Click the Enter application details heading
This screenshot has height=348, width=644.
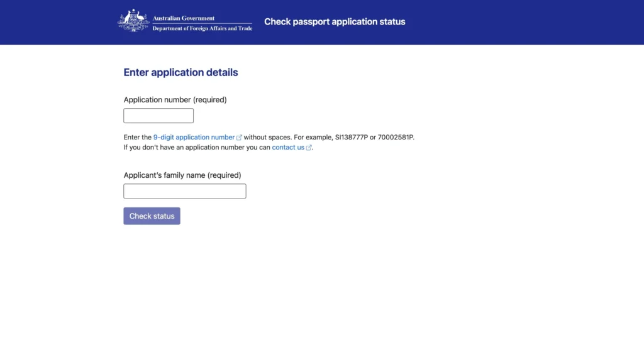click(x=180, y=72)
